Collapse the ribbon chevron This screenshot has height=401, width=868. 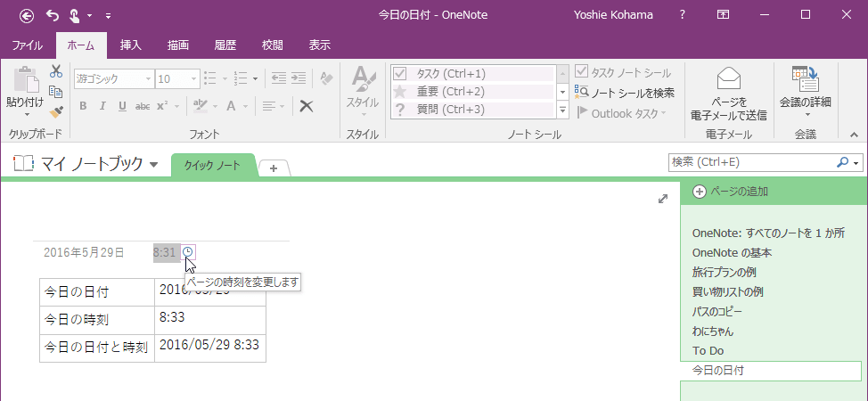[853, 134]
